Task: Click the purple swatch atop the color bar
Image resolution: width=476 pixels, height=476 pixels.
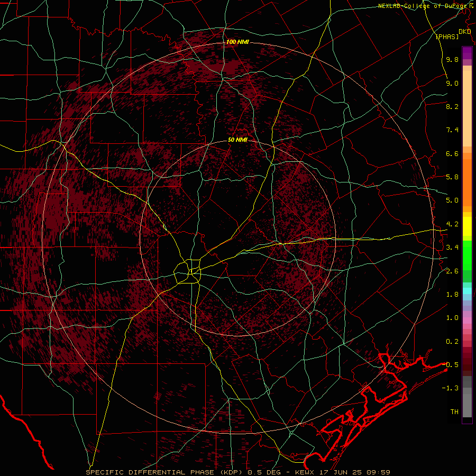Action: tap(467, 53)
